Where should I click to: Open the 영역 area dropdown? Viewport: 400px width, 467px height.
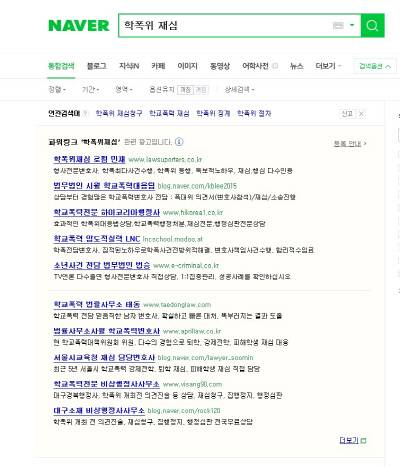pyautogui.click(x=124, y=89)
